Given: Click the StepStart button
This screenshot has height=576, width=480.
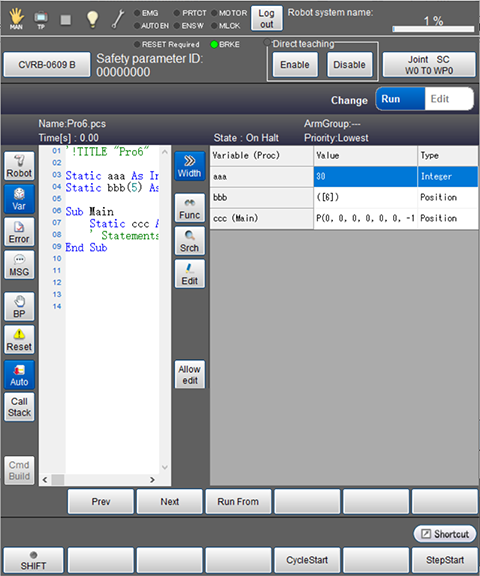Looking at the screenshot, I should 444,561.
